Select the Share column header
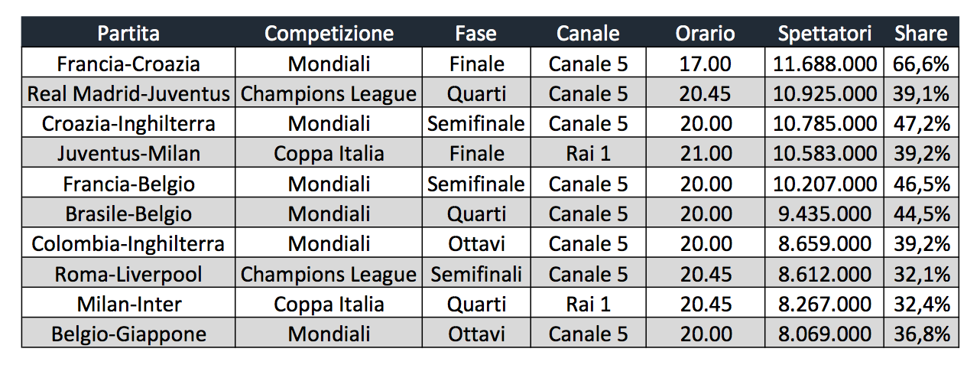The height and width of the screenshot is (365, 980). [x=920, y=34]
